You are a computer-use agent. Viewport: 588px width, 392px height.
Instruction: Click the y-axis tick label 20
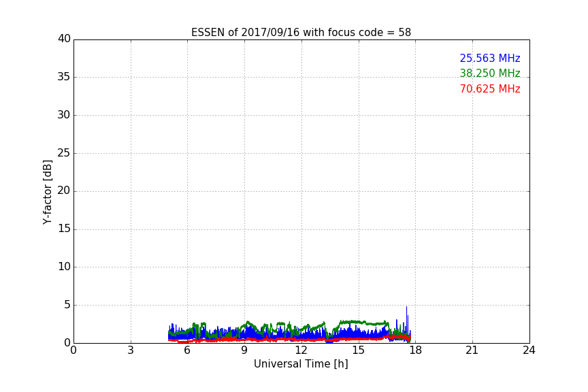[64, 191]
